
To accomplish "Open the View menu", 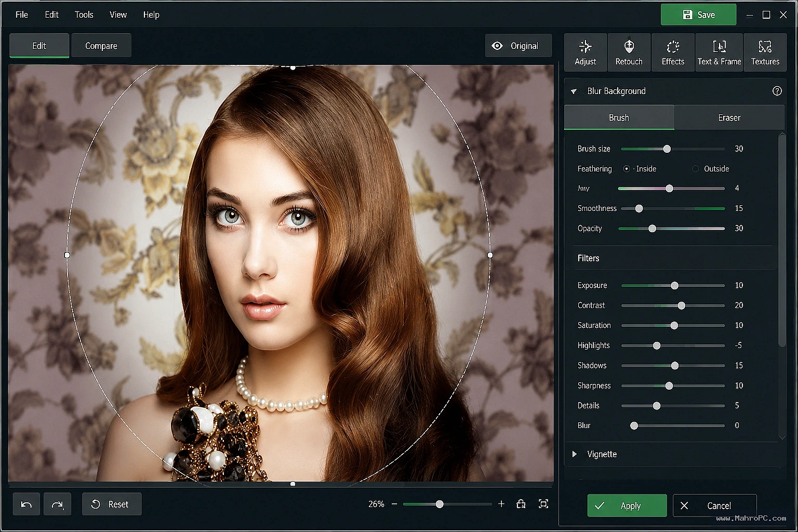I will click(x=118, y=15).
